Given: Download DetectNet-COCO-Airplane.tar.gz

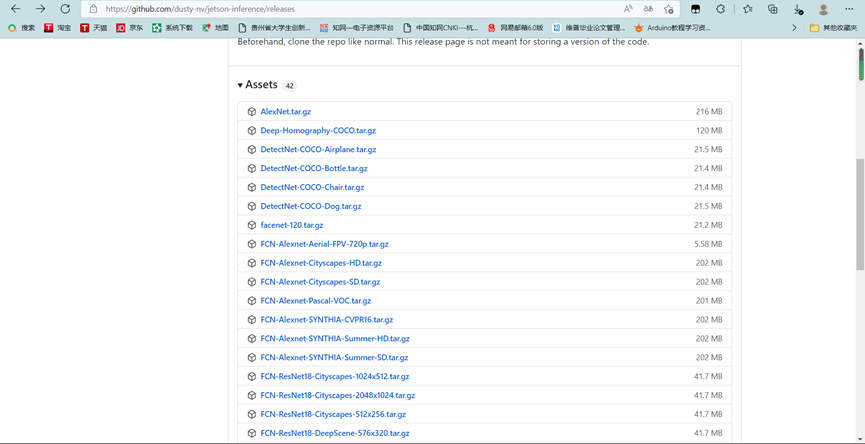Looking at the screenshot, I should tap(318, 149).
